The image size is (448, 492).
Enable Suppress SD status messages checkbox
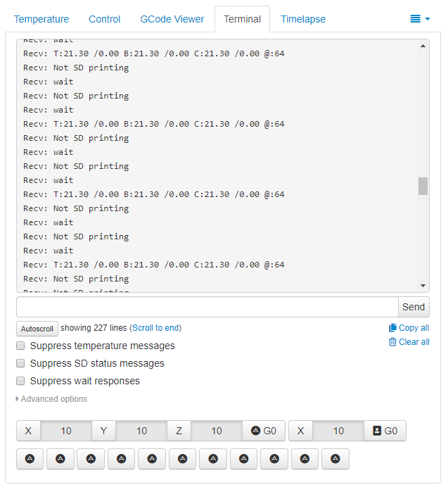[x=20, y=363]
